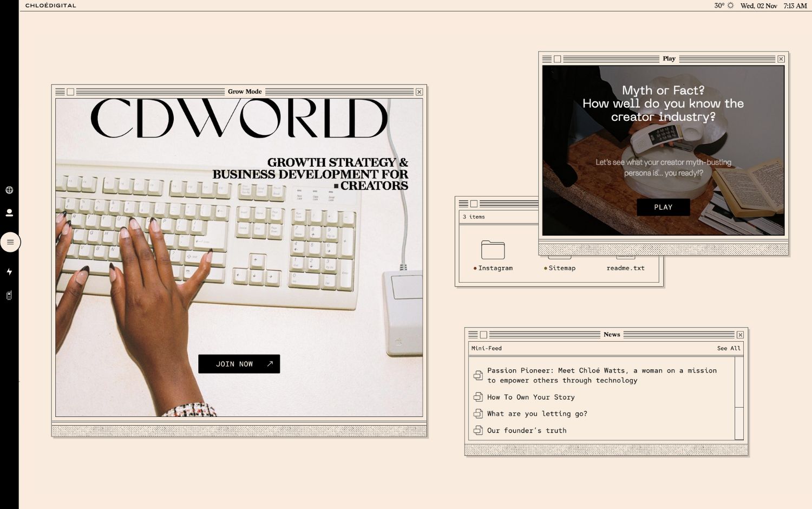Click the globe icon in the sidebar
The height and width of the screenshot is (509, 812).
tap(9, 190)
